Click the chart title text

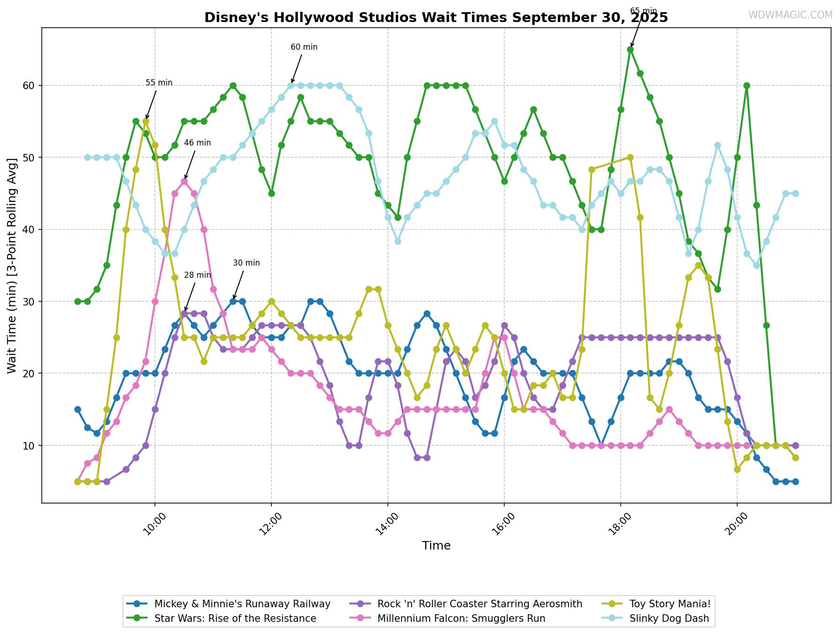436,17
